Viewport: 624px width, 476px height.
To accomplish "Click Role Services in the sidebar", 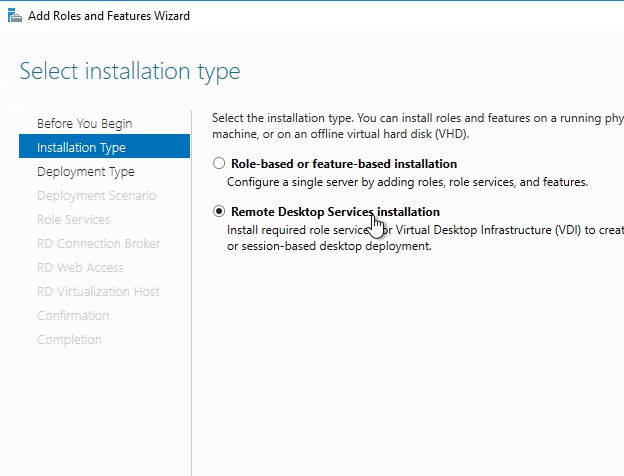I will pyautogui.click(x=73, y=219).
